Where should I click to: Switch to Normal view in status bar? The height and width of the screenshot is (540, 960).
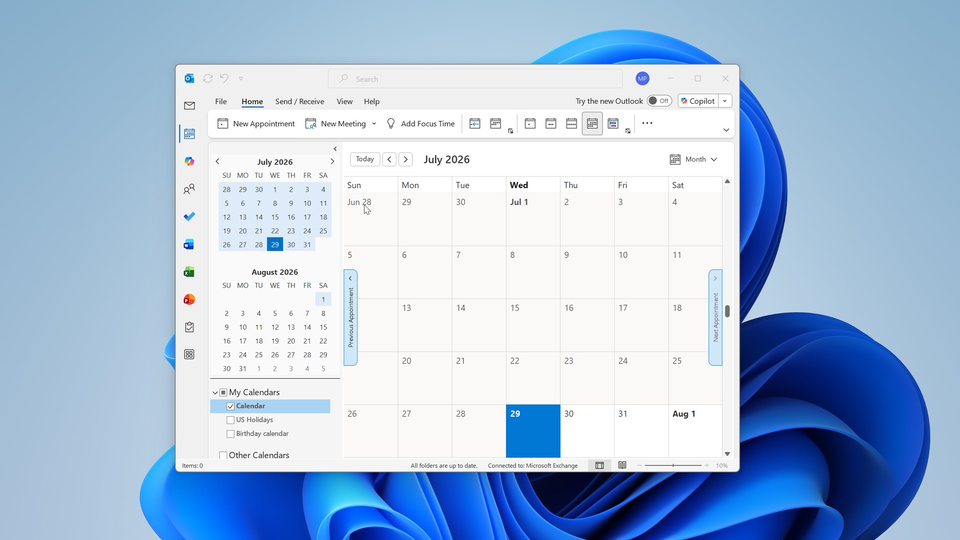599,465
